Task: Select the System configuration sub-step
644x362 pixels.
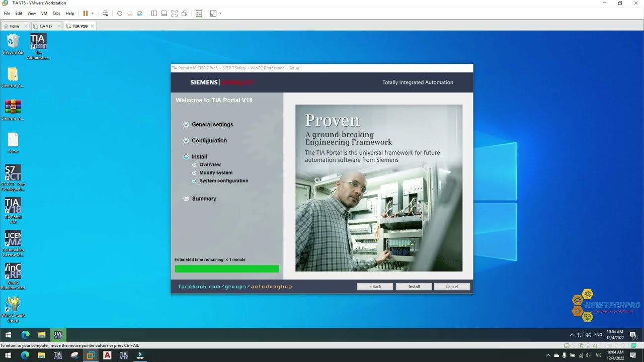Action: [224, 181]
